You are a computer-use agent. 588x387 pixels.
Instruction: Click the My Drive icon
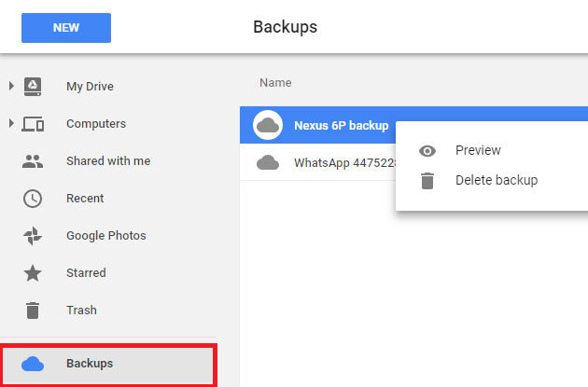33,86
